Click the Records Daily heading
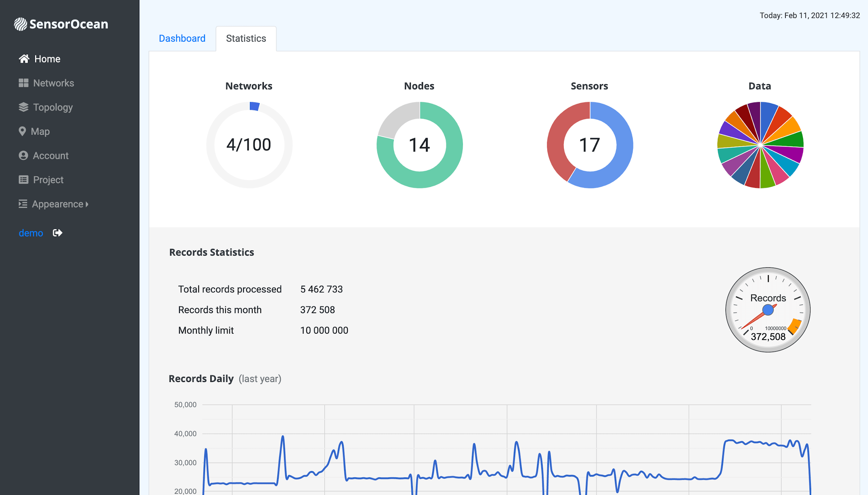 [201, 378]
